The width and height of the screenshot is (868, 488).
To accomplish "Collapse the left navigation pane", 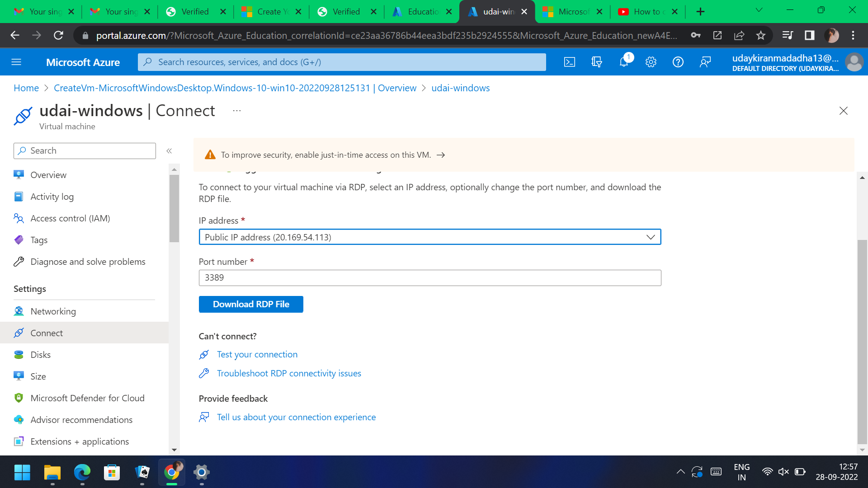I will (x=170, y=151).
